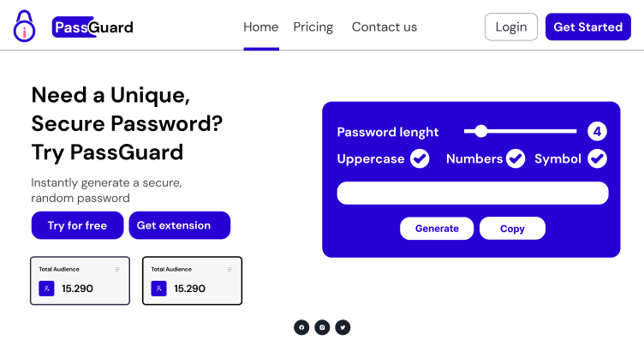Viewport: 644px width, 346px height.
Task: Click the PassGuard wordmark logo
Action: coord(92,27)
